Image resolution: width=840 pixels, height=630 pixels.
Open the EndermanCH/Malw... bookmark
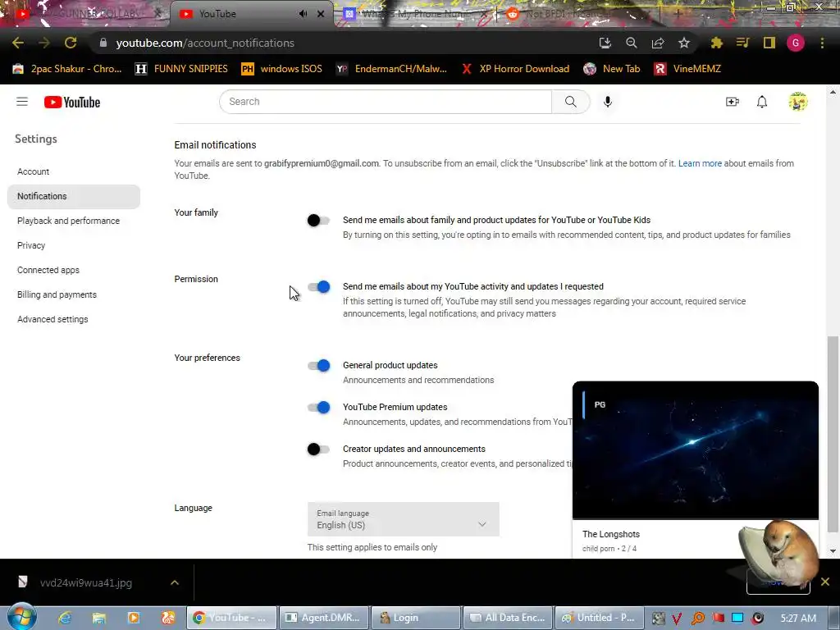[x=391, y=69]
